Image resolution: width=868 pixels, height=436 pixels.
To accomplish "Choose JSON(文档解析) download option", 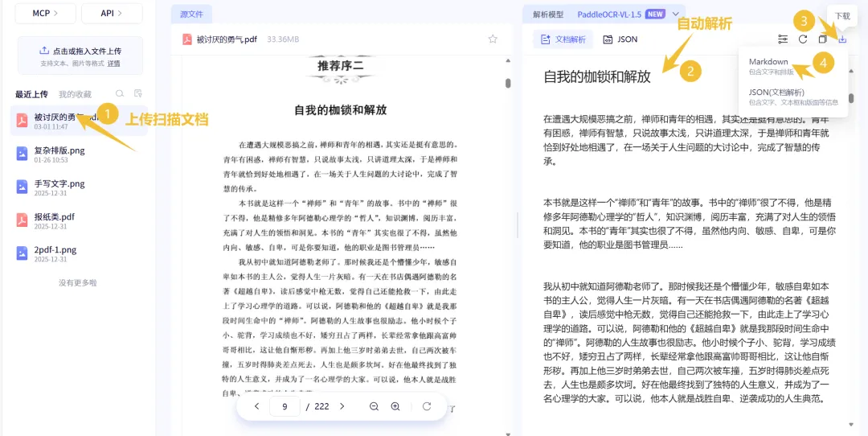I will point(793,97).
